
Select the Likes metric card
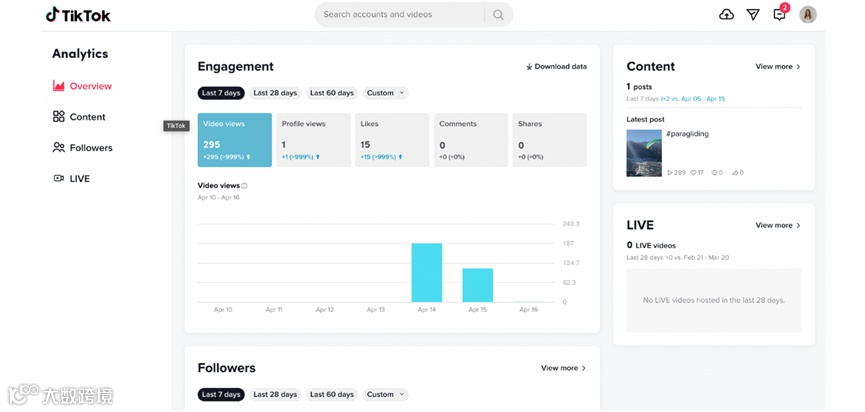[x=392, y=140]
